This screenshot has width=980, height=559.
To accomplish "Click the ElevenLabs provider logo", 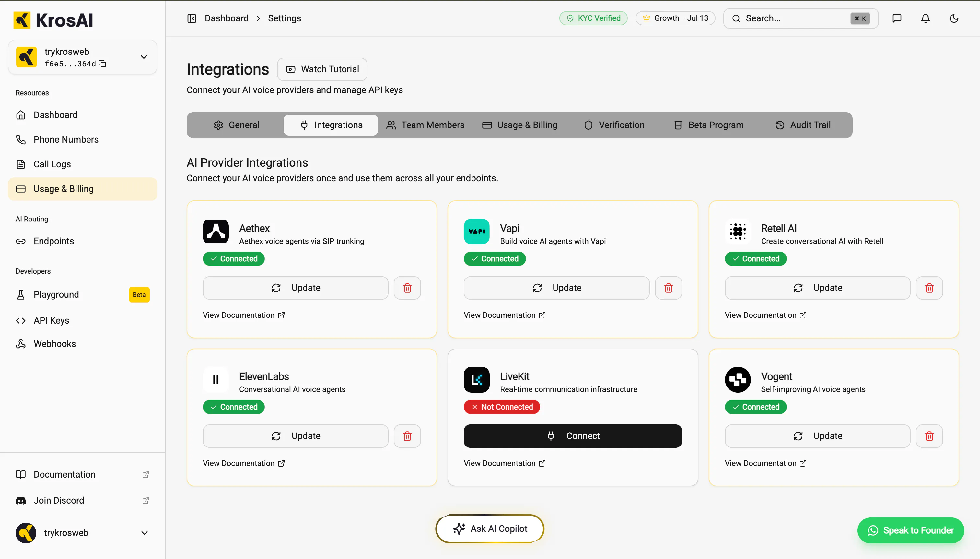I will [x=216, y=380].
